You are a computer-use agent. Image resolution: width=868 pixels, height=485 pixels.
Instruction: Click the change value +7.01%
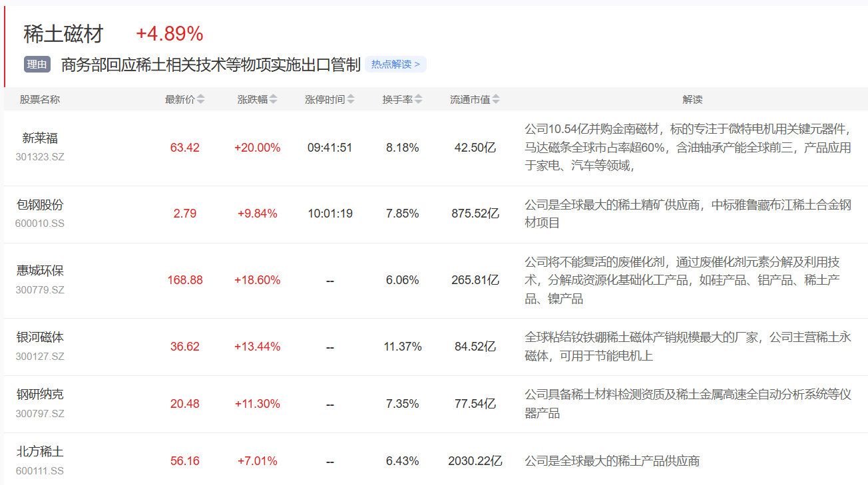coord(258,461)
